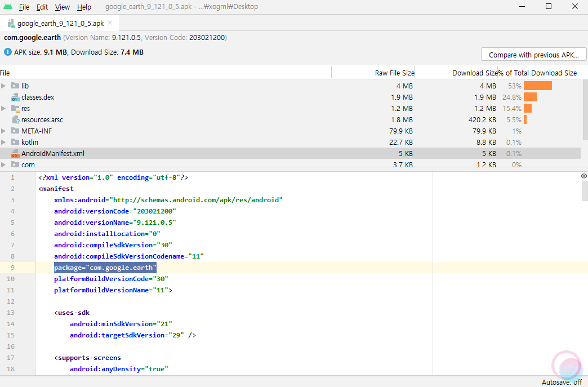588x387 pixels.
Task: Click the android:versionName line
Action: point(115,223)
